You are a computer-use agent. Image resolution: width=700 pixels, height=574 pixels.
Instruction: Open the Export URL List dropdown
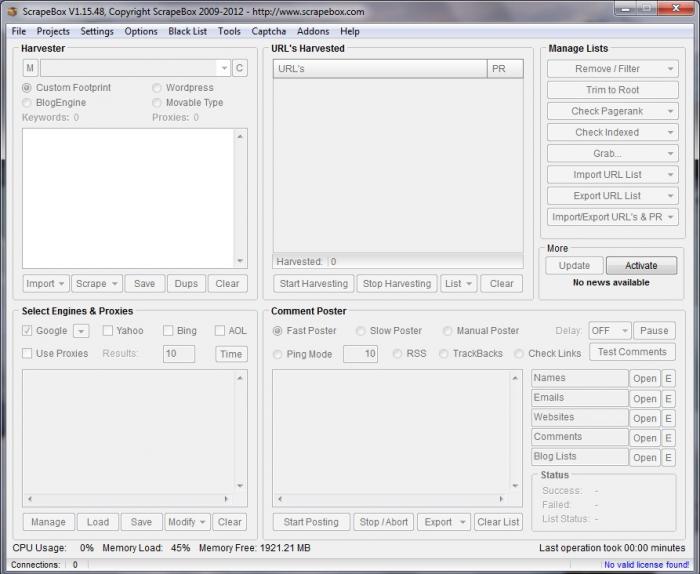(612, 196)
